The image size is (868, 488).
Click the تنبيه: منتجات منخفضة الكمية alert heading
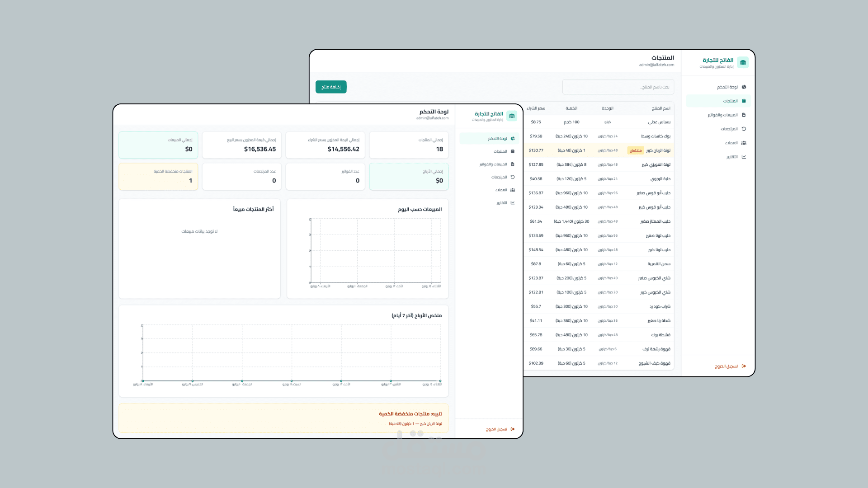click(410, 414)
